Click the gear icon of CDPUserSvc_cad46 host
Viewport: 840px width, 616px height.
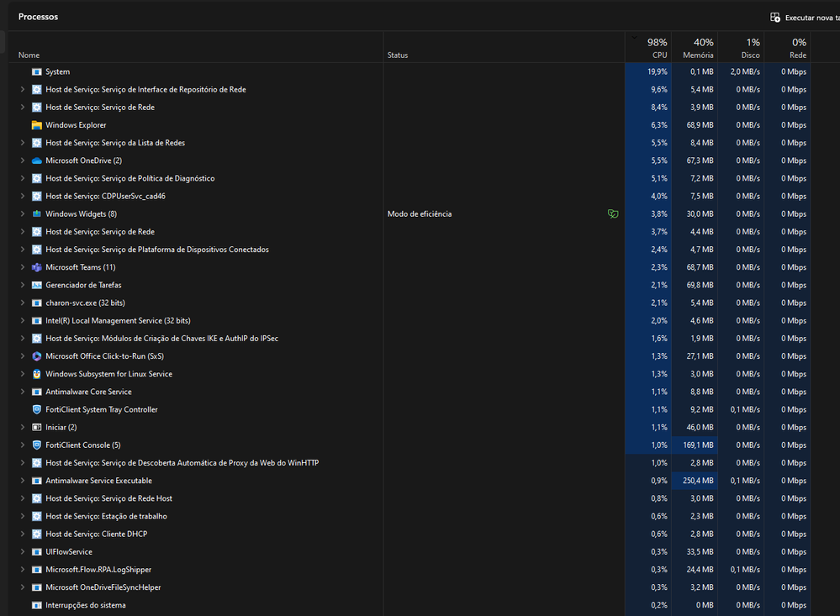click(36, 196)
